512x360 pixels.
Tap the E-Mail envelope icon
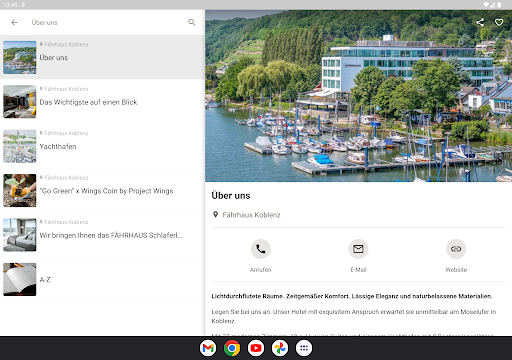[358, 249]
